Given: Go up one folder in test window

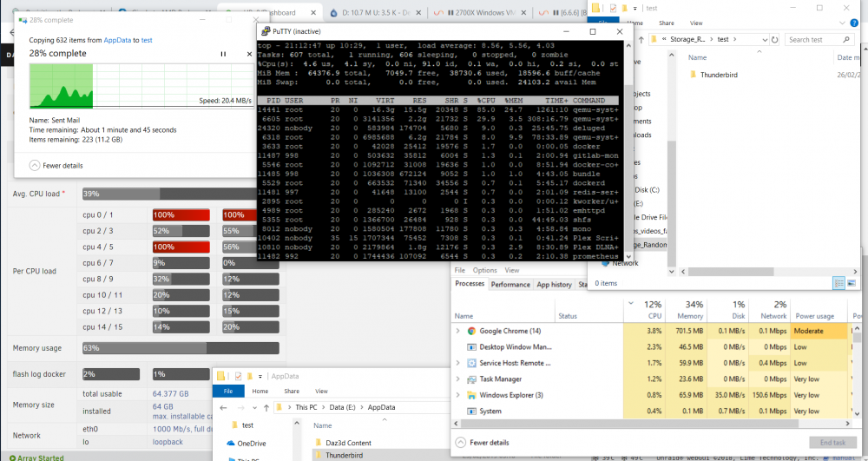Looking at the screenshot, I should pyautogui.click(x=641, y=40).
